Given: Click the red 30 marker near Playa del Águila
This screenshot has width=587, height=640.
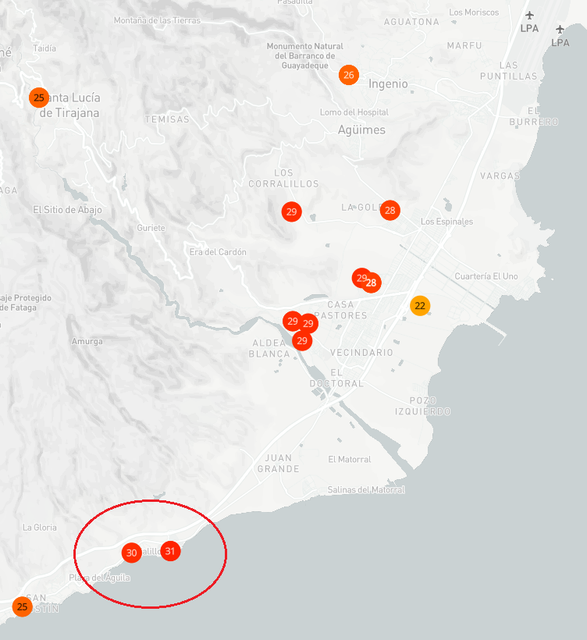Looking at the screenshot, I should (x=131, y=553).
